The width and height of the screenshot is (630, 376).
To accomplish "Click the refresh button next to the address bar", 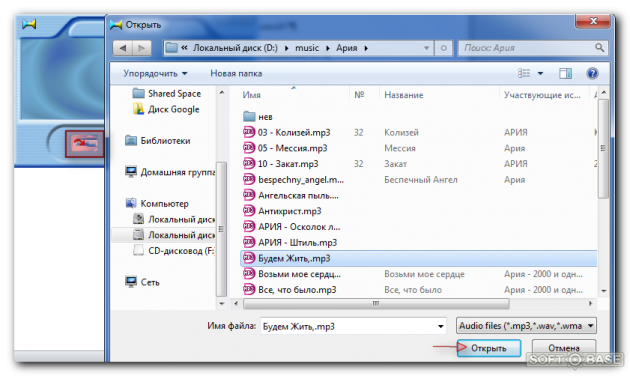I will [443, 48].
